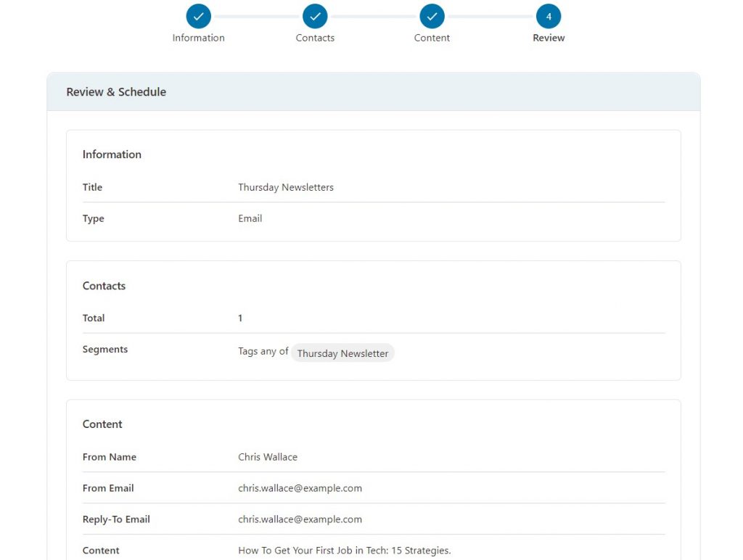Click the content text about First Job in Tech

pos(345,551)
